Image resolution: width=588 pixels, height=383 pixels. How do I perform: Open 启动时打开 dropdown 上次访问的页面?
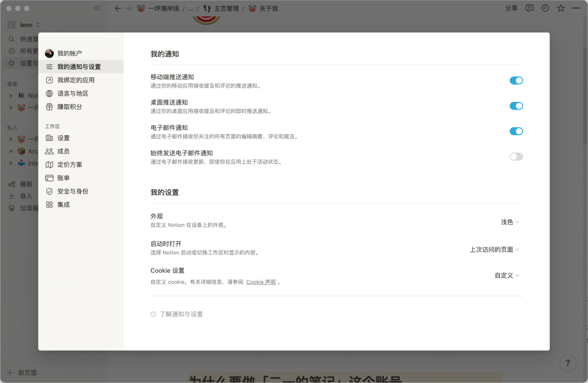tap(494, 250)
